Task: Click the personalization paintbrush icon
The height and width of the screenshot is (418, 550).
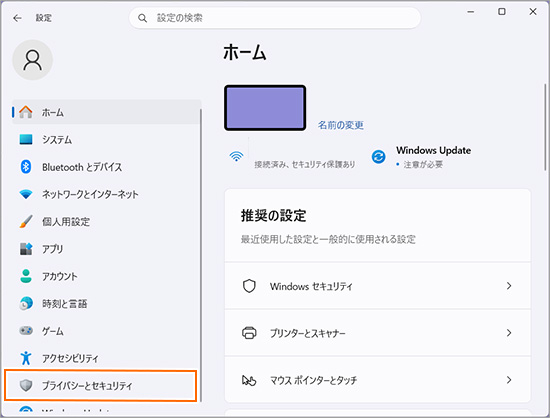Action: click(x=26, y=222)
